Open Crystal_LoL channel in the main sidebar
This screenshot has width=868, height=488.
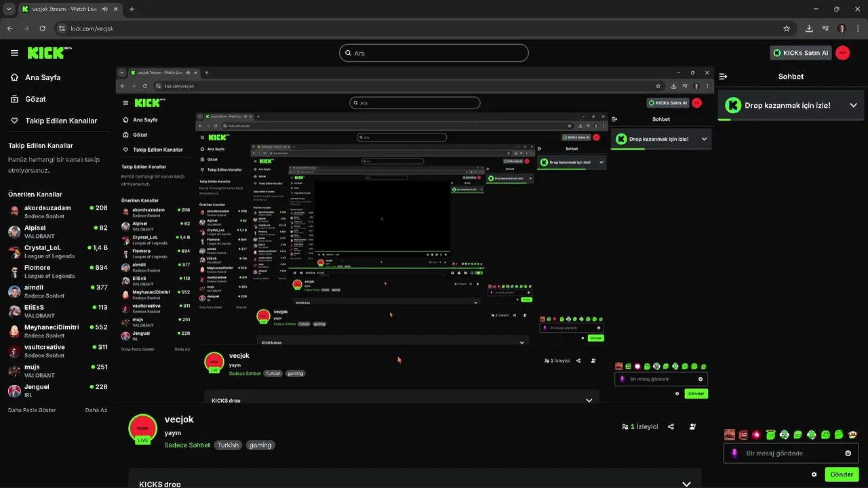58,251
